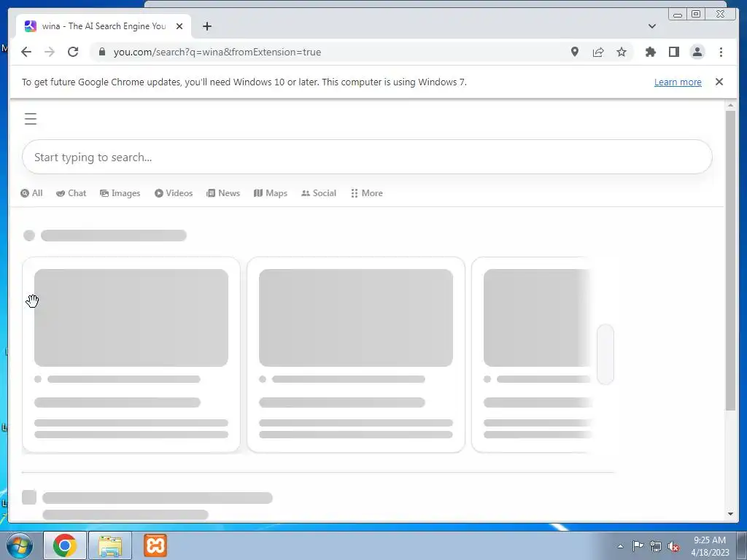Click the page scroll down arrow
The image size is (747, 560).
pyautogui.click(x=730, y=514)
